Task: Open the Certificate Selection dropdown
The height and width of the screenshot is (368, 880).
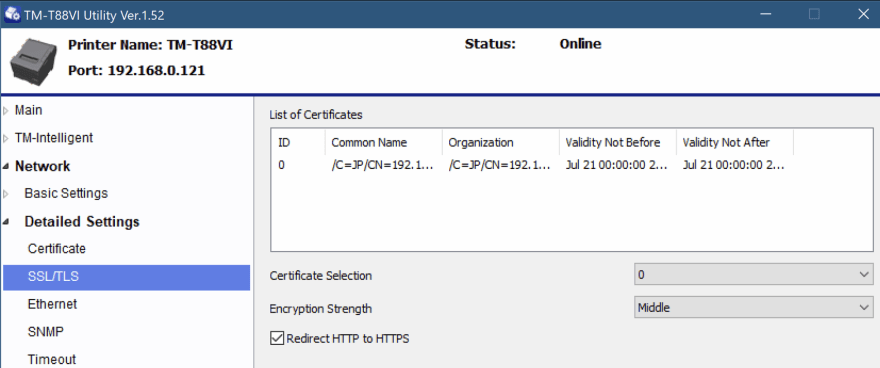Action: point(754,275)
